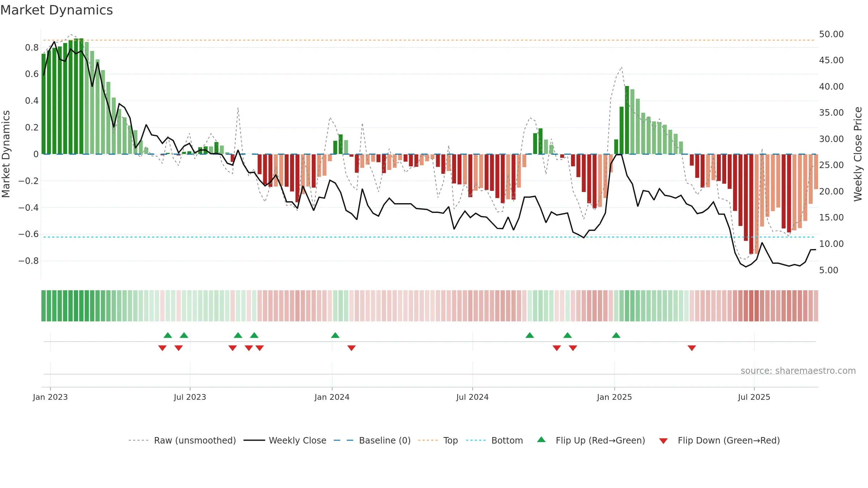Click the Baseline (0) legend entry
868x488 pixels.
tap(372, 440)
